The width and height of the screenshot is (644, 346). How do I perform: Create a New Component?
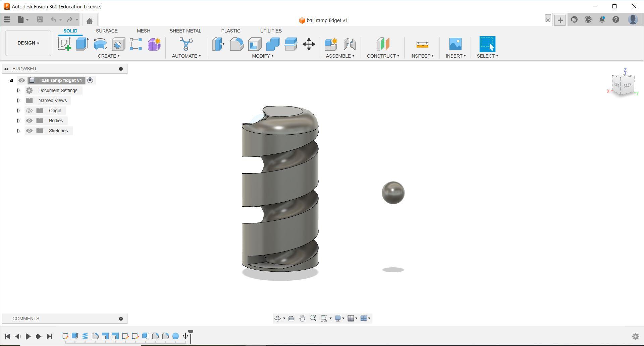(x=331, y=44)
